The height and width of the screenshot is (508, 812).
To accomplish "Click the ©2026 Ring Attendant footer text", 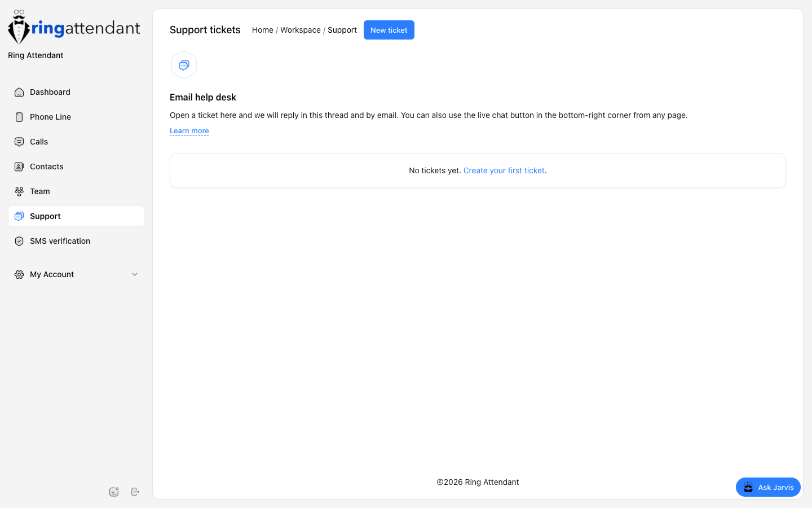I will 478,482.
